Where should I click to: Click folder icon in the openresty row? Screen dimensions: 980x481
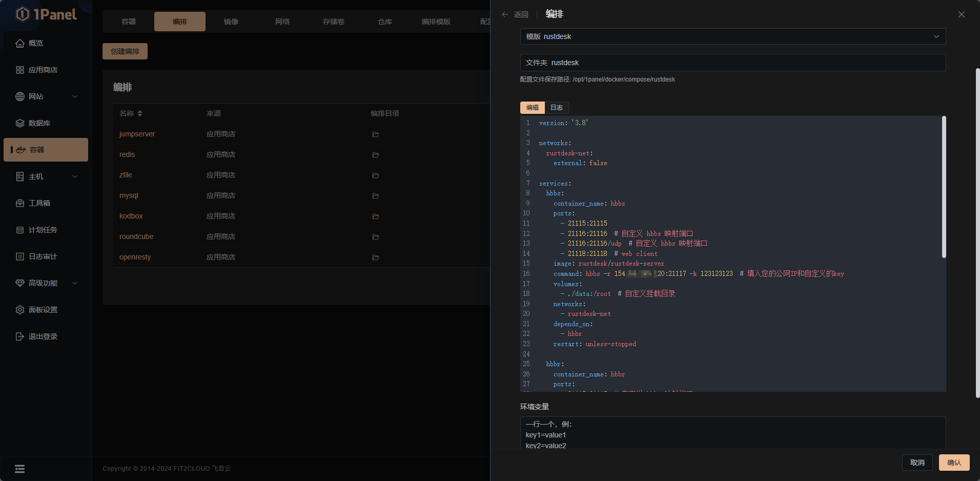(375, 257)
